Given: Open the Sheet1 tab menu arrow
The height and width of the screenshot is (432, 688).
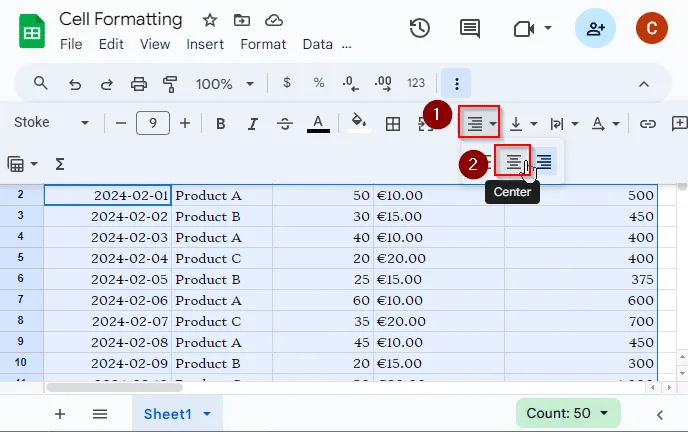Looking at the screenshot, I should pos(207,414).
